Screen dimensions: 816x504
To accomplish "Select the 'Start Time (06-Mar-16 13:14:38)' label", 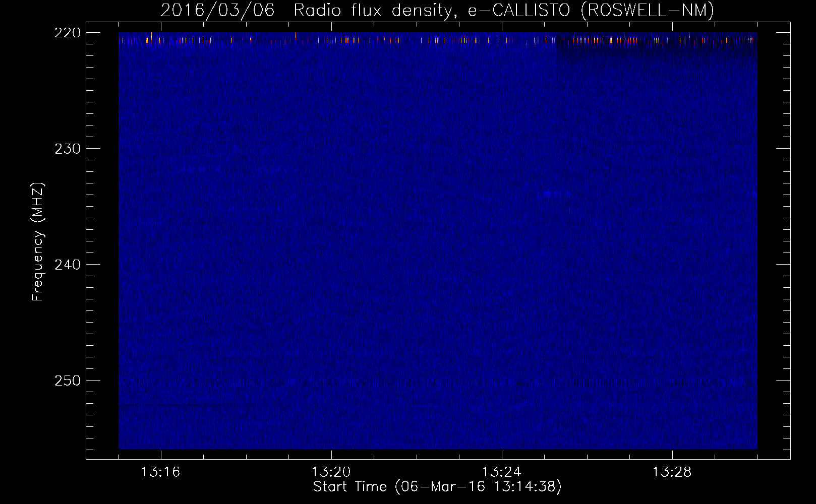I will pos(437,487).
